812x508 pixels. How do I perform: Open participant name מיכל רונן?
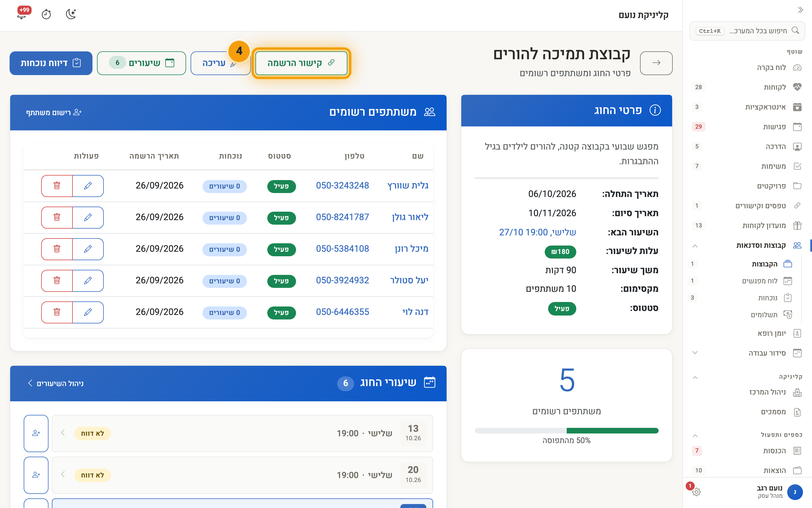pyautogui.click(x=411, y=249)
